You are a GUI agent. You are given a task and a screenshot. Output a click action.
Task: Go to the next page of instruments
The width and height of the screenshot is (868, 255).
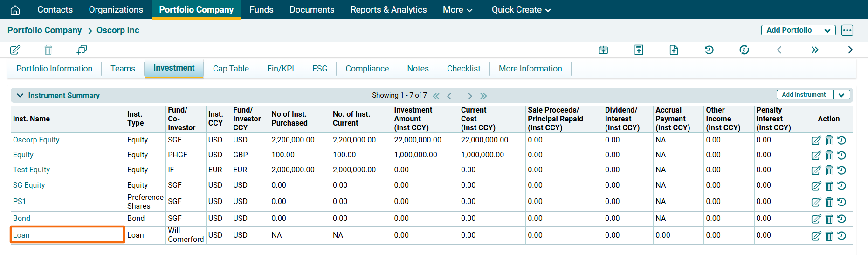pyautogui.click(x=469, y=96)
